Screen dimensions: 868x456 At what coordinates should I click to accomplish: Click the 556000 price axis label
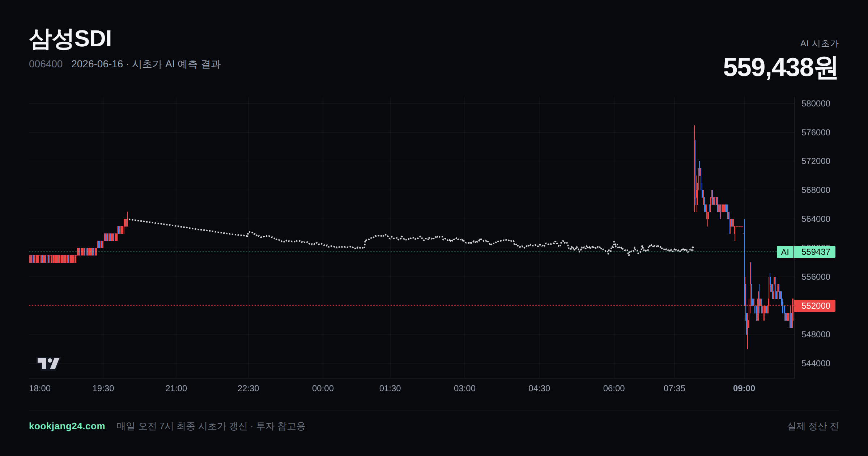pyautogui.click(x=816, y=277)
